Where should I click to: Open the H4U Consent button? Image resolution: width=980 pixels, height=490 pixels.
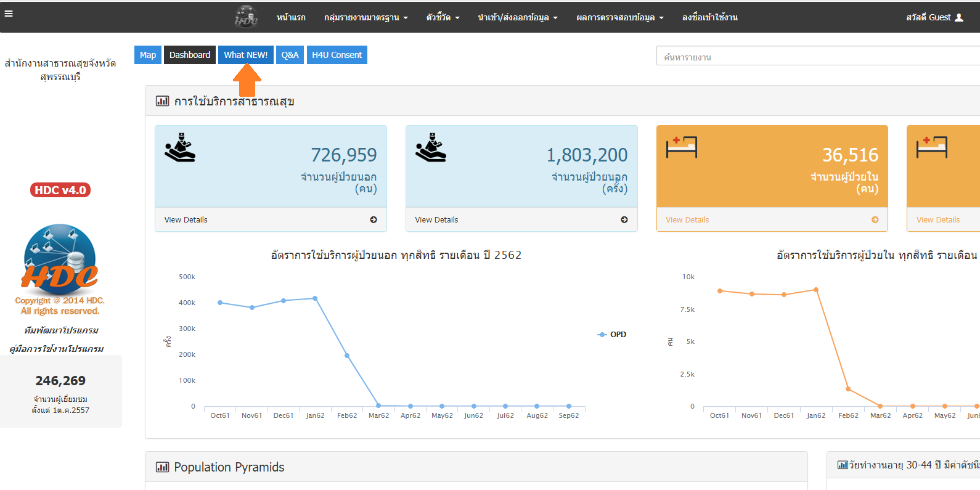point(337,55)
